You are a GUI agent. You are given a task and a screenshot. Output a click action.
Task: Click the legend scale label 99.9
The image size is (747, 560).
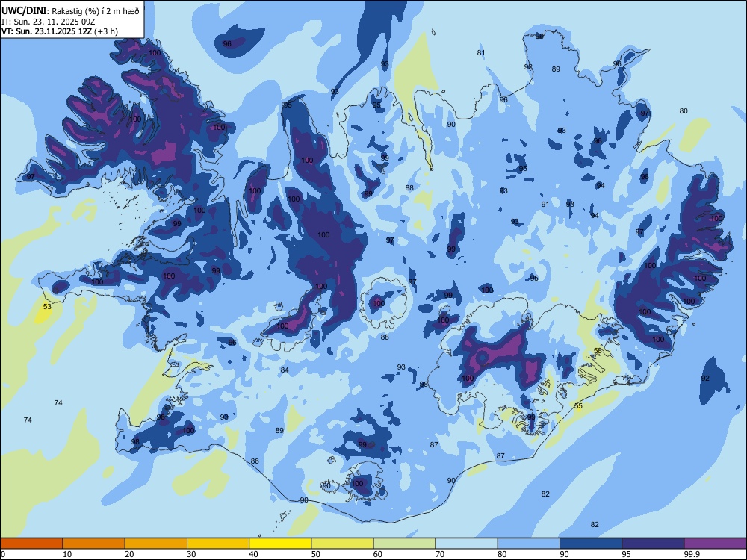pyautogui.click(x=691, y=554)
